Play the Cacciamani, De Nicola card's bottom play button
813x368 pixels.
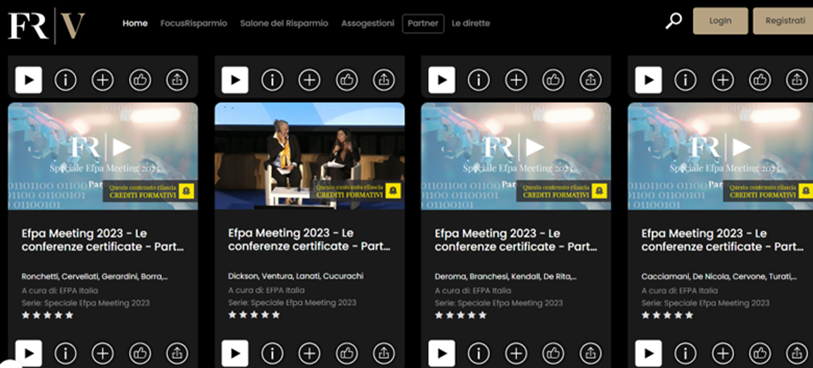click(648, 353)
